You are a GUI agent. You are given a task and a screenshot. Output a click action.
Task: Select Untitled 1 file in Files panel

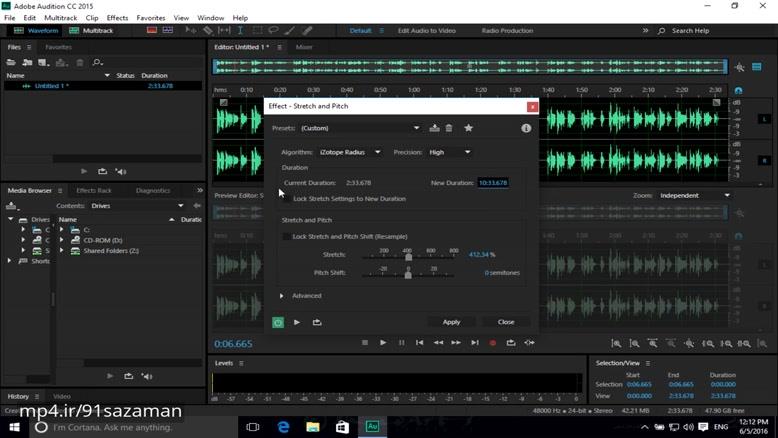coord(103,86)
